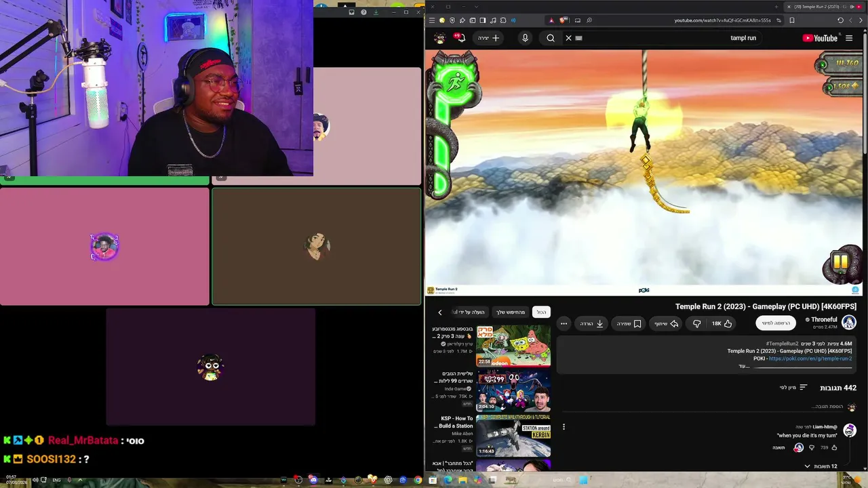Open the 99 nights related video thumbnail
868x488 pixels.
pyautogui.click(x=513, y=391)
